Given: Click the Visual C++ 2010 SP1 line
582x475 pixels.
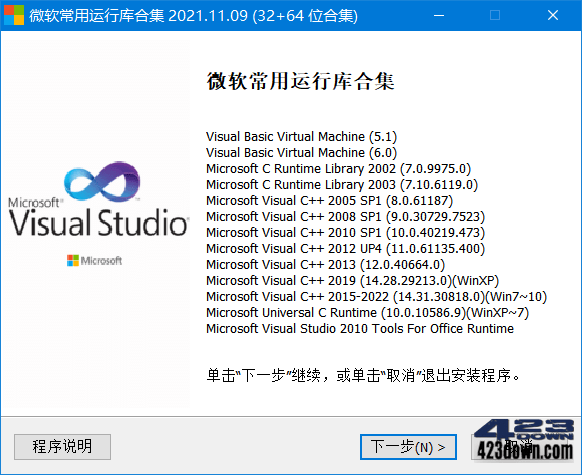Looking at the screenshot, I should point(346,232).
